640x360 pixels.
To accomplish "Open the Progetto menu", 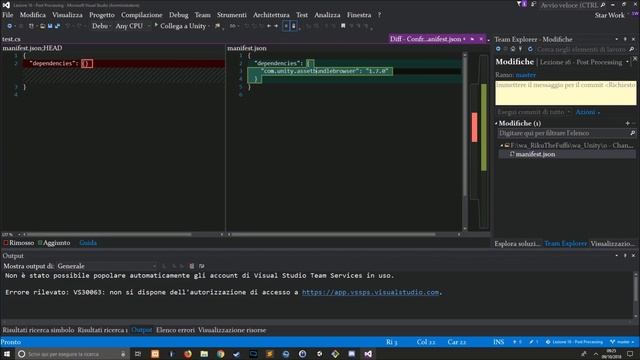I will click(x=102, y=15).
